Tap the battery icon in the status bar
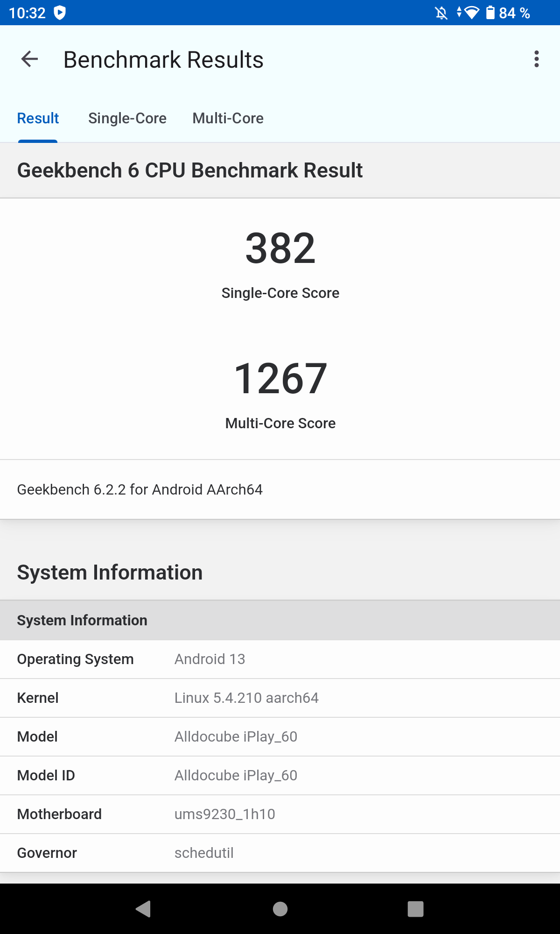This screenshot has width=560, height=934. click(x=490, y=13)
